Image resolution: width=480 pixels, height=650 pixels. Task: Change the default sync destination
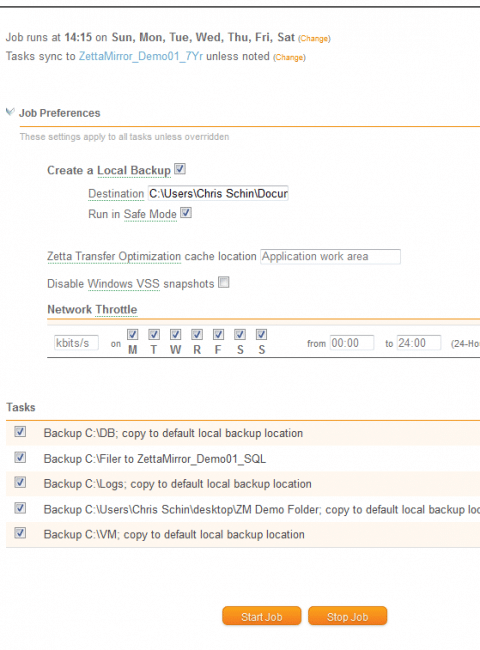tap(289, 57)
